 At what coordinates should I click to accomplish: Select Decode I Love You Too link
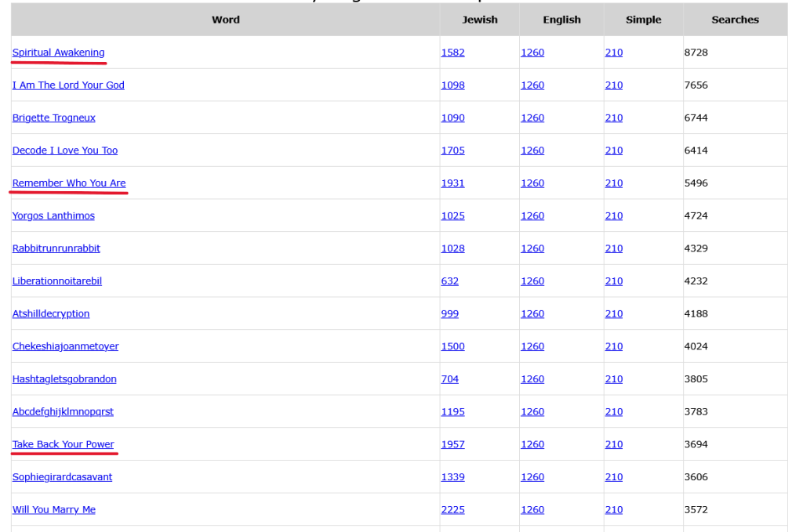(x=64, y=150)
